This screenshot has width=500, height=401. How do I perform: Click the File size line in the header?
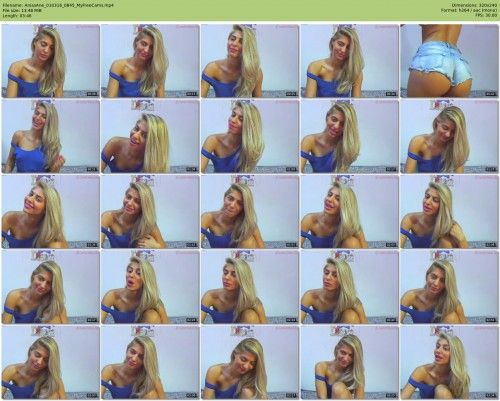(x=22, y=10)
